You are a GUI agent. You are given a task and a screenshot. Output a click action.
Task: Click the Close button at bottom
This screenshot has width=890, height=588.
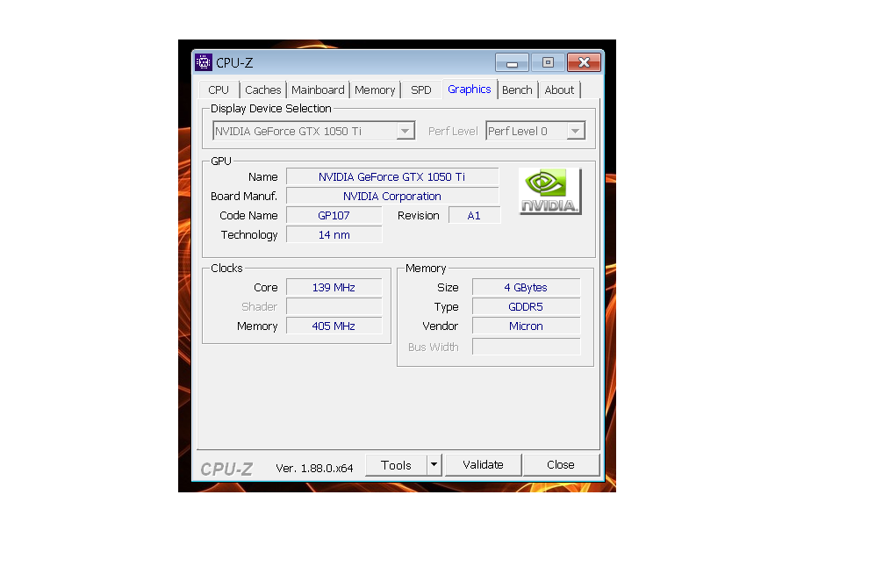(561, 465)
